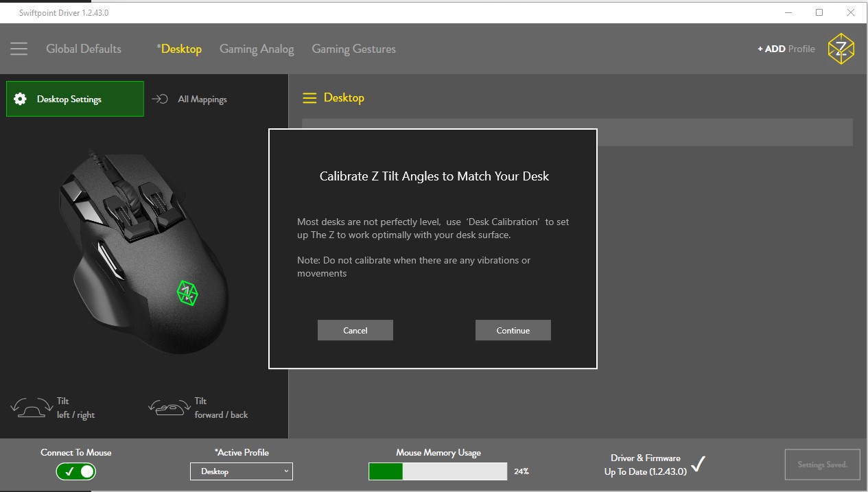Click the Desktop section heading
The height and width of the screenshot is (492, 868).
[x=344, y=98]
